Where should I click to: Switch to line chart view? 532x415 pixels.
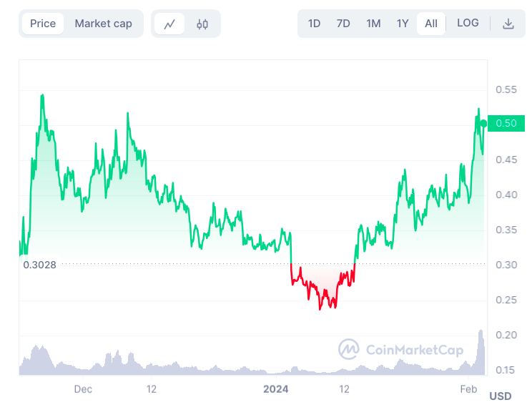(169, 24)
